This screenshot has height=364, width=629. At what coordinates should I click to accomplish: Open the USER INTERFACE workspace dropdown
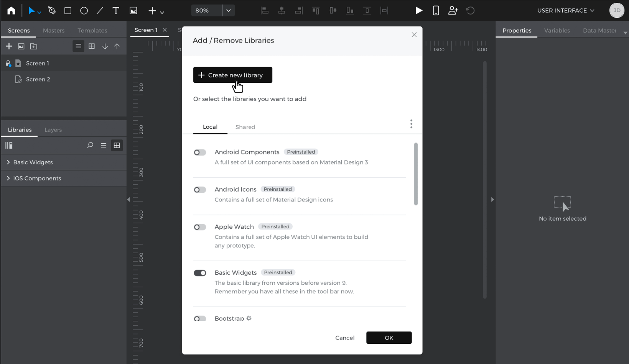(566, 10)
